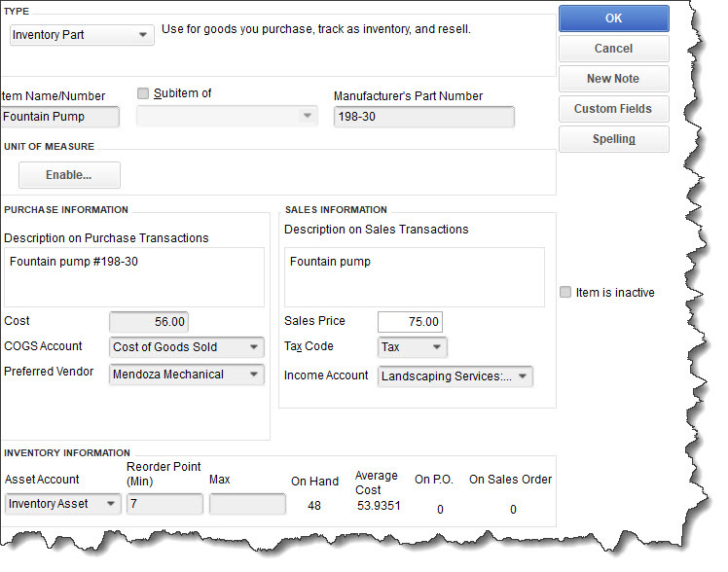The width and height of the screenshot is (728, 572).
Task: Mark the item as inactive
Action: (565, 292)
